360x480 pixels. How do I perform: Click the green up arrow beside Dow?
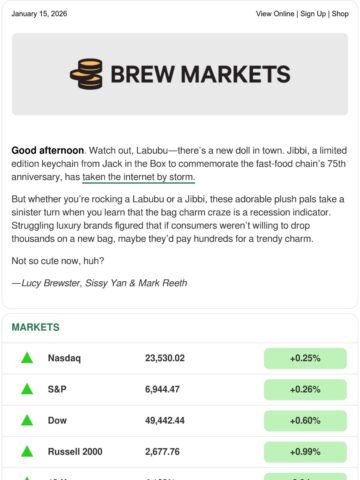click(x=27, y=420)
